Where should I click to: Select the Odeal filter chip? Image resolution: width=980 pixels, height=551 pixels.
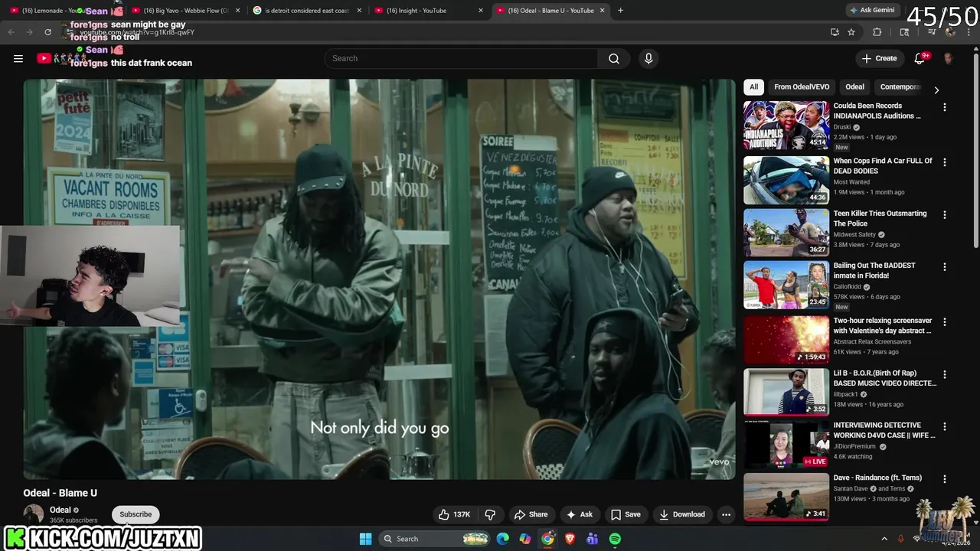point(854,87)
